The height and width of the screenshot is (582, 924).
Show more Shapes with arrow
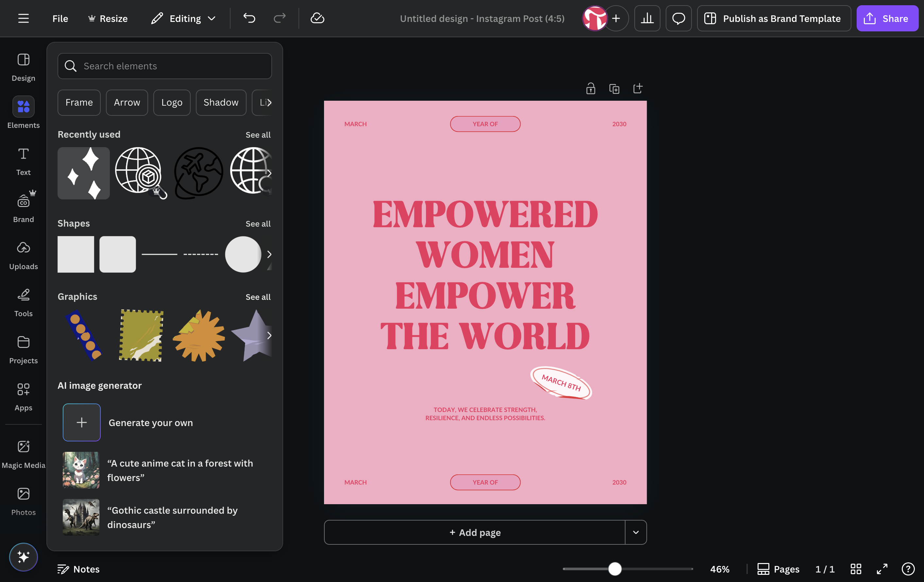click(269, 254)
